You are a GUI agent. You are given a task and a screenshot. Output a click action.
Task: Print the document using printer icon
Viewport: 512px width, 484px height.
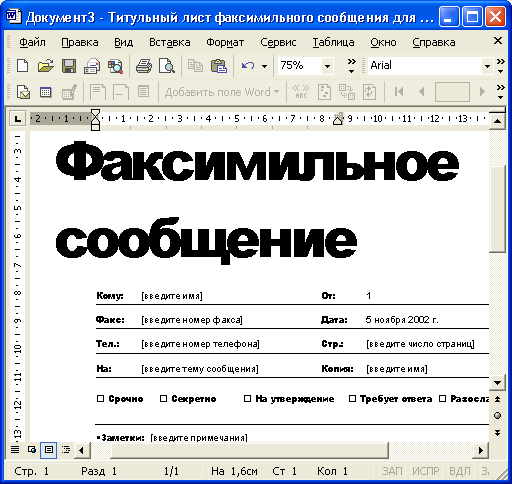click(x=144, y=66)
